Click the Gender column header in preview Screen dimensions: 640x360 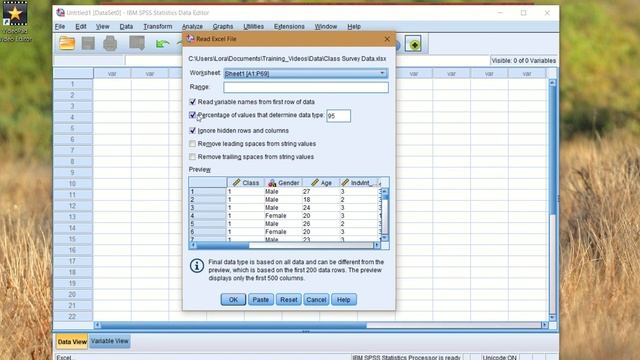coord(284,182)
